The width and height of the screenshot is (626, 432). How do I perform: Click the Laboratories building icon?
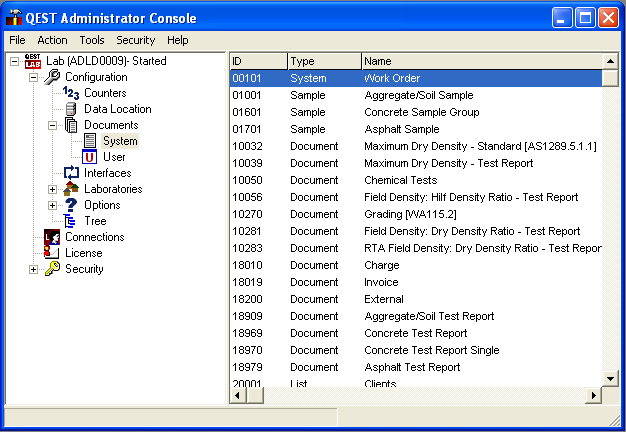[71, 189]
